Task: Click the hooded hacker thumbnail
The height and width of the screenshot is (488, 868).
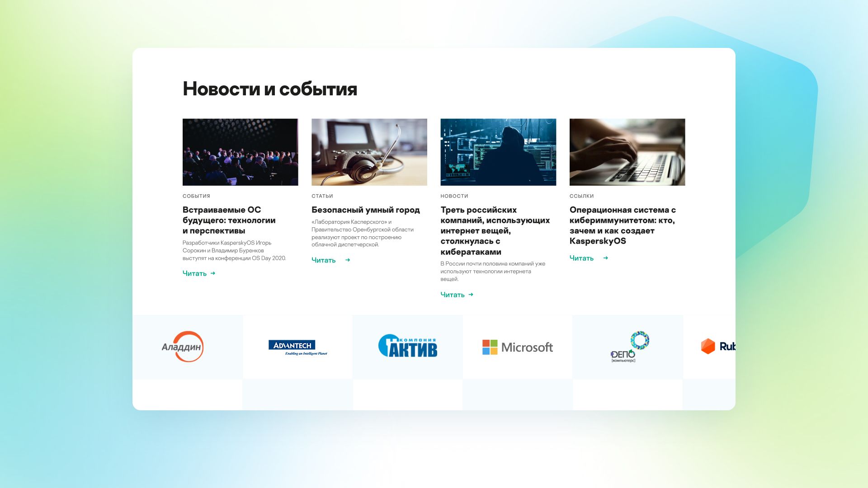Action: [x=498, y=152]
